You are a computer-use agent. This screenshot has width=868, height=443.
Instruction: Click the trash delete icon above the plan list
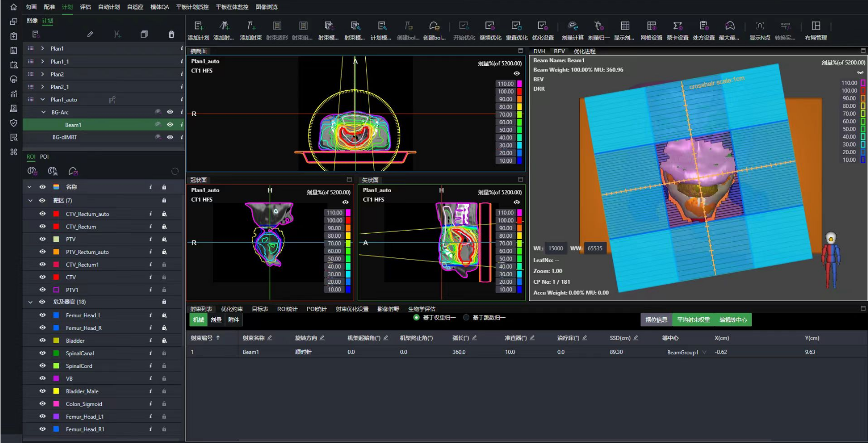(x=171, y=34)
